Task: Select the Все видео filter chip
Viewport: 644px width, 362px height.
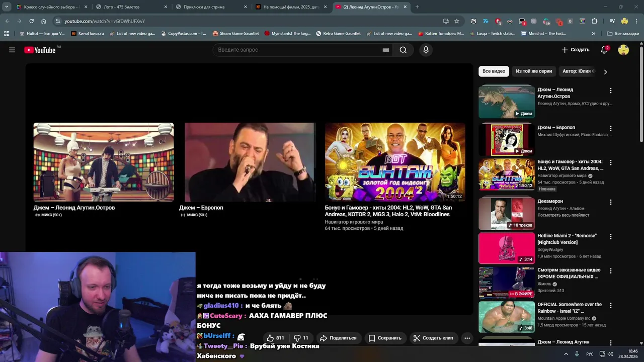Action: (x=494, y=71)
